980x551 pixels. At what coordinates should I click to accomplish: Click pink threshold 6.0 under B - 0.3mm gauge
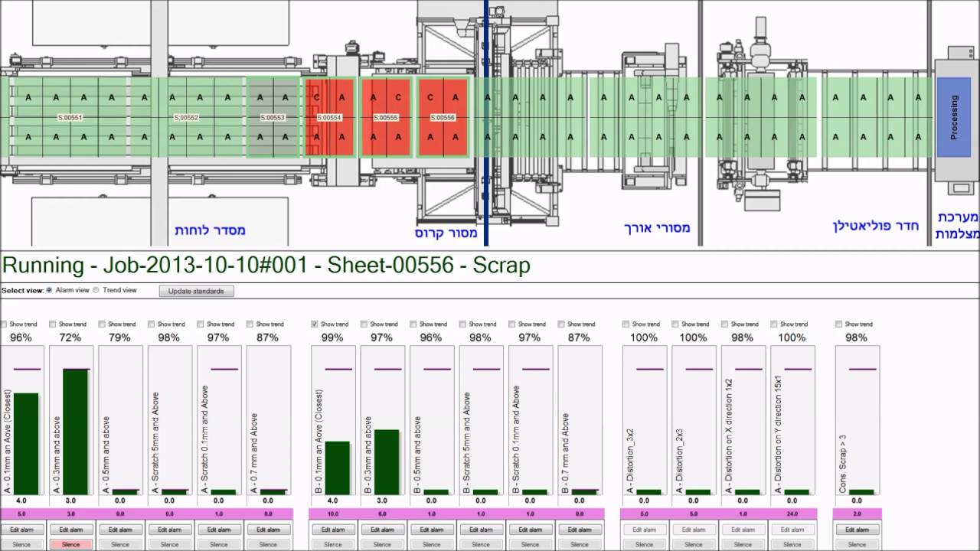pos(382,514)
